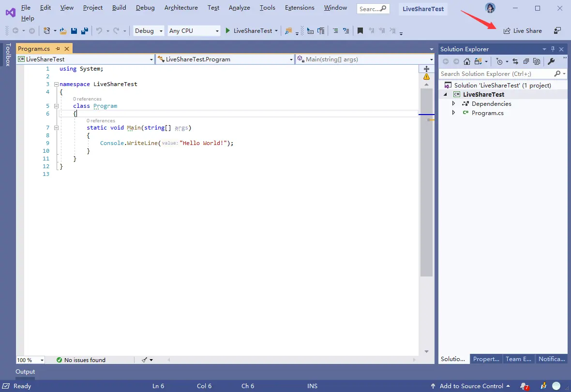The height and width of the screenshot is (392, 571).
Task: Open the Analyze menu
Action: click(x=239, y=8)
